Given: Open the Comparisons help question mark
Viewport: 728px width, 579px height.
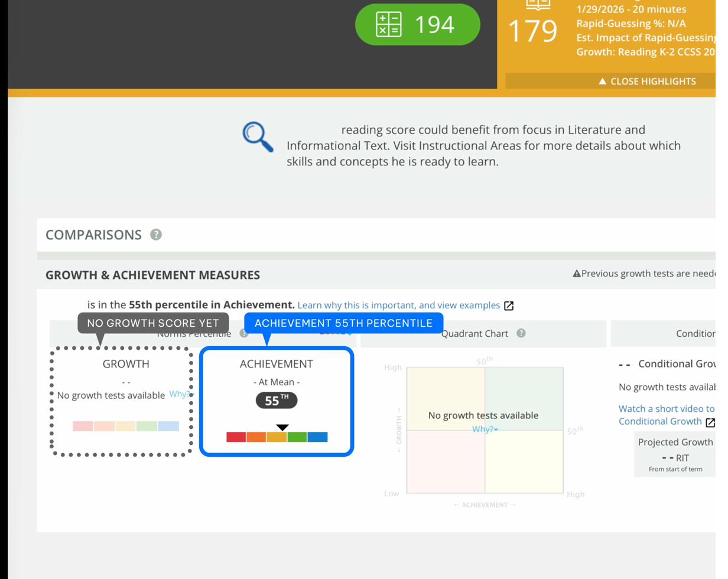Looking at the screenshot, I should [156, 235].
